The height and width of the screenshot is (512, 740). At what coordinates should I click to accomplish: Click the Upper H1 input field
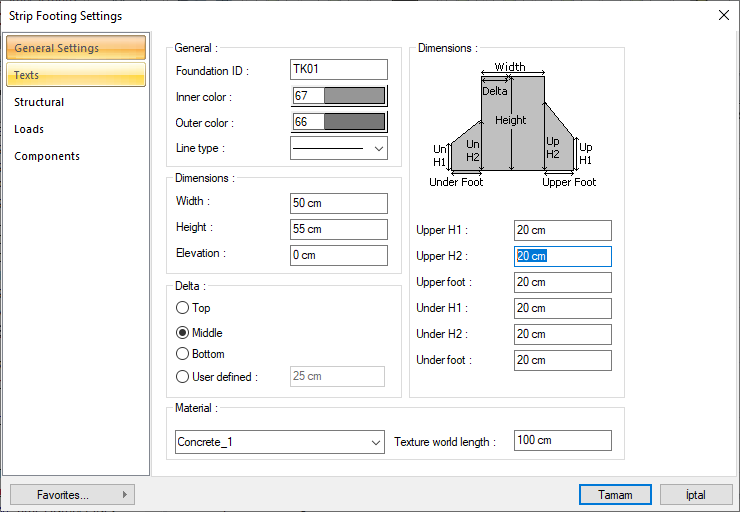[x=562, y=231]
